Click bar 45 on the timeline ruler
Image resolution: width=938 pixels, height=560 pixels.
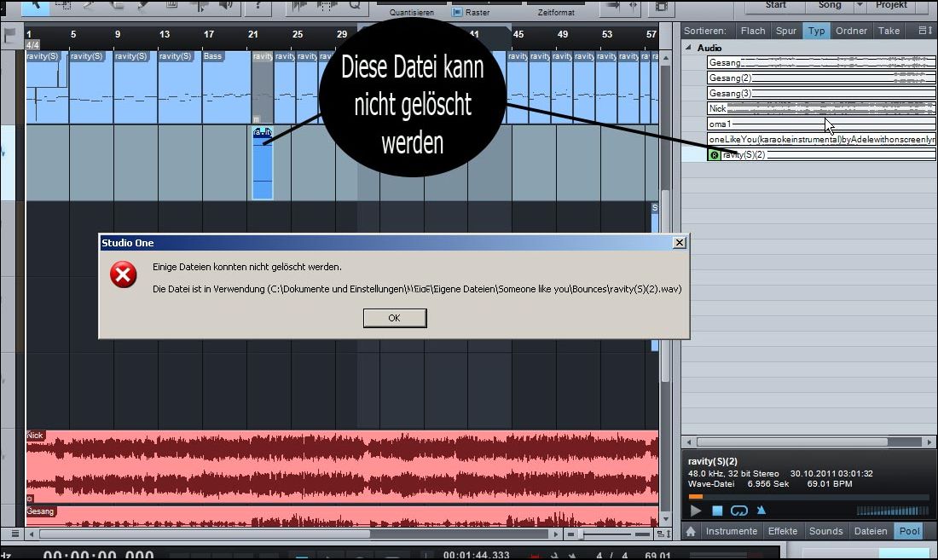pos(518,34)
